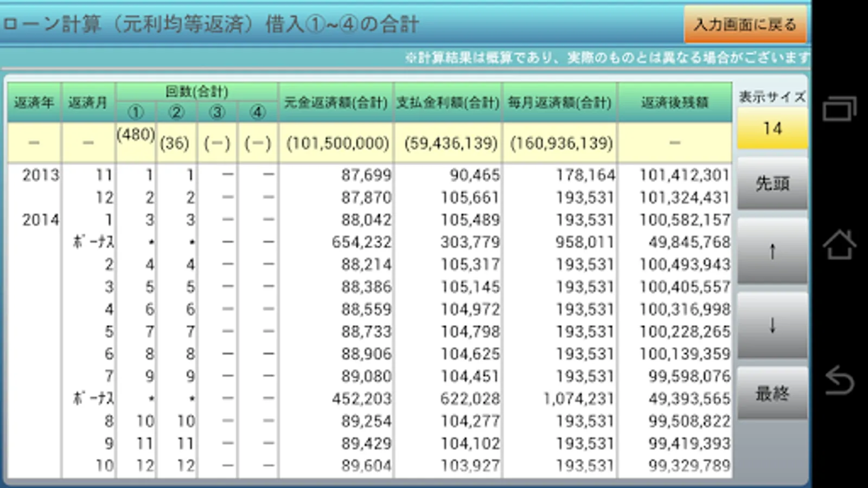868x488 pixels.
Task: Click remaining balance 101,412,301
Action: coord(685,175)
